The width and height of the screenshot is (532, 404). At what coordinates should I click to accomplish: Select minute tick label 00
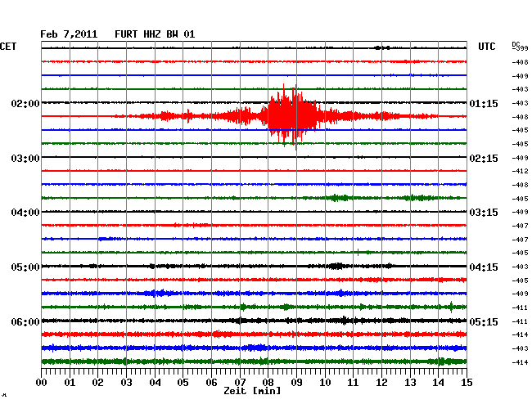(x=42, y=382)
